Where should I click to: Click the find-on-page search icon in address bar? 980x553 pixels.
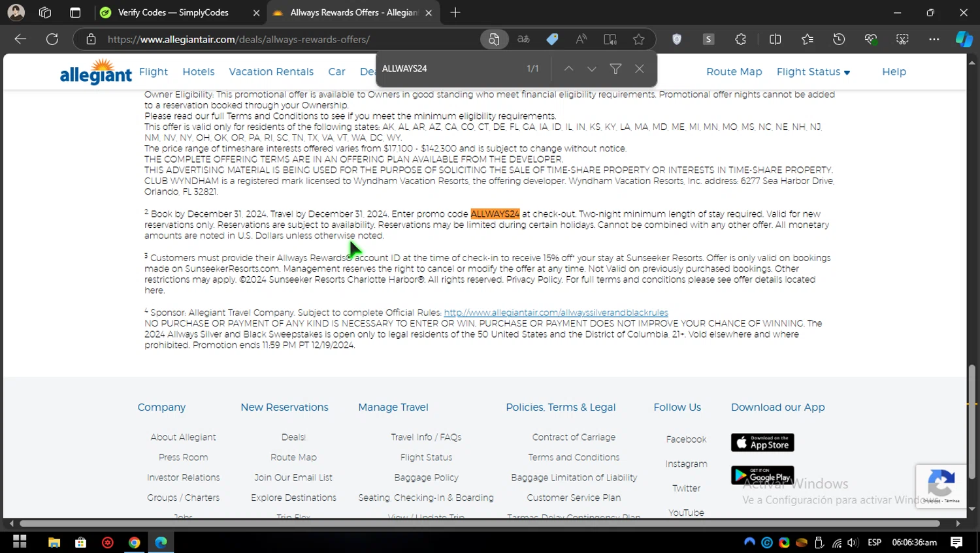pos(494,39)
